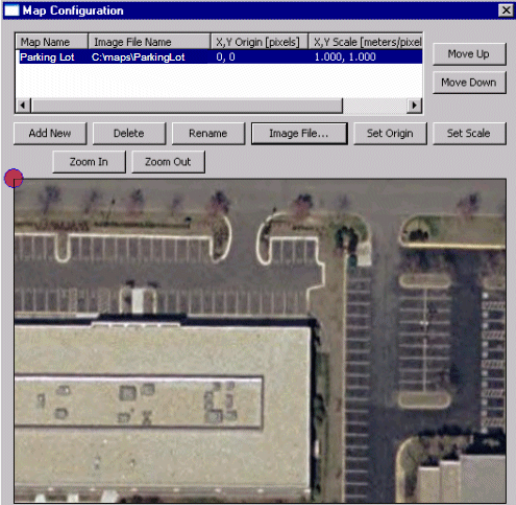516x505 pixels.
Task: Click the window icon in title bar
Action: pyautogui.click(x=12, y=10)
